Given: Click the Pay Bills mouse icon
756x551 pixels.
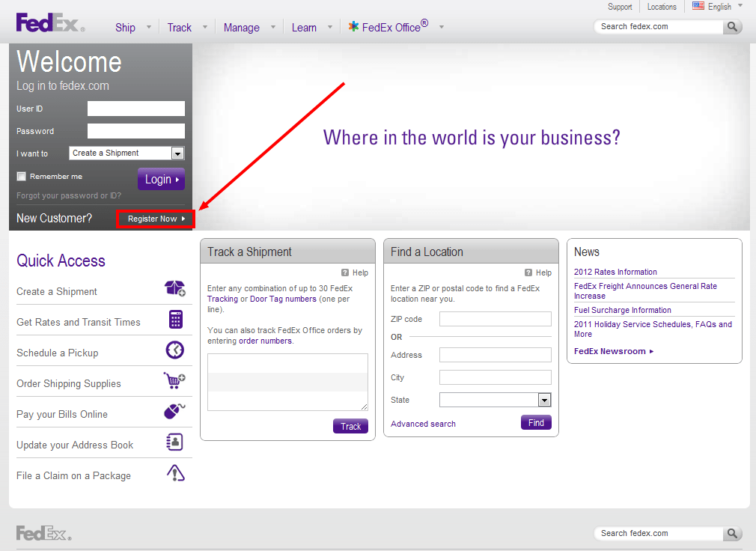Looking at the screenshot, I should coord(174,411).
